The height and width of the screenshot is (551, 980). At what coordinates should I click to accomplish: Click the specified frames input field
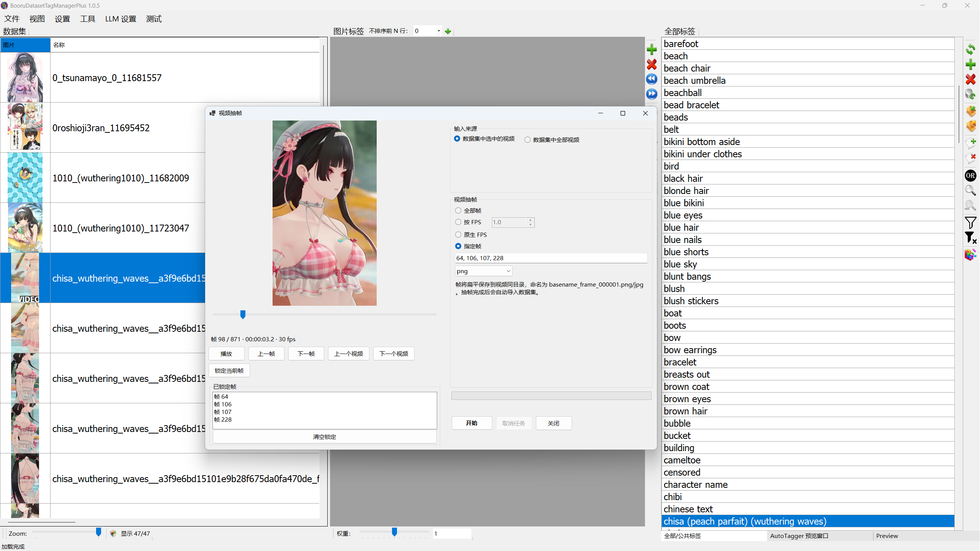551,258
